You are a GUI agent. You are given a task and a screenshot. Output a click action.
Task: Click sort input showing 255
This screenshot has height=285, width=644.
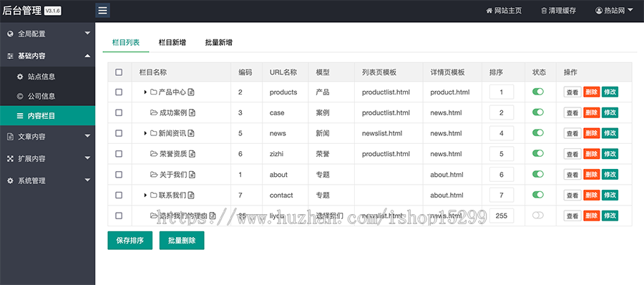point(502,216)
